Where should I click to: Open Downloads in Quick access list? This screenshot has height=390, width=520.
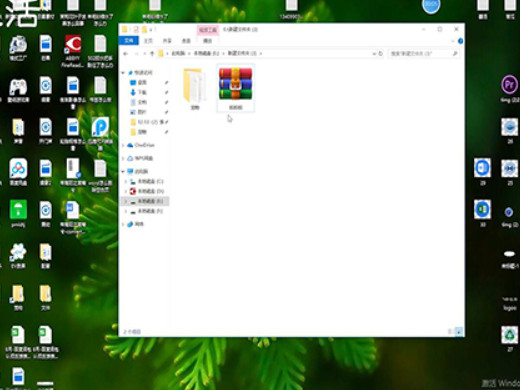click(x=142, y=92)
